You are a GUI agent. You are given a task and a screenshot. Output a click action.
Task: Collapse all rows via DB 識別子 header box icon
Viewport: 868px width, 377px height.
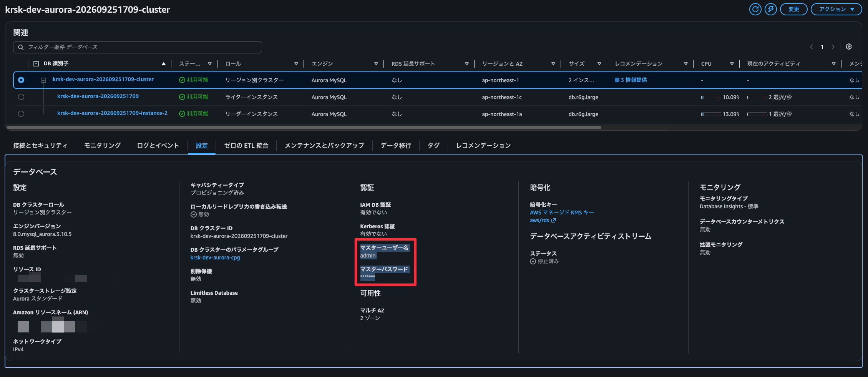(36, 64)
